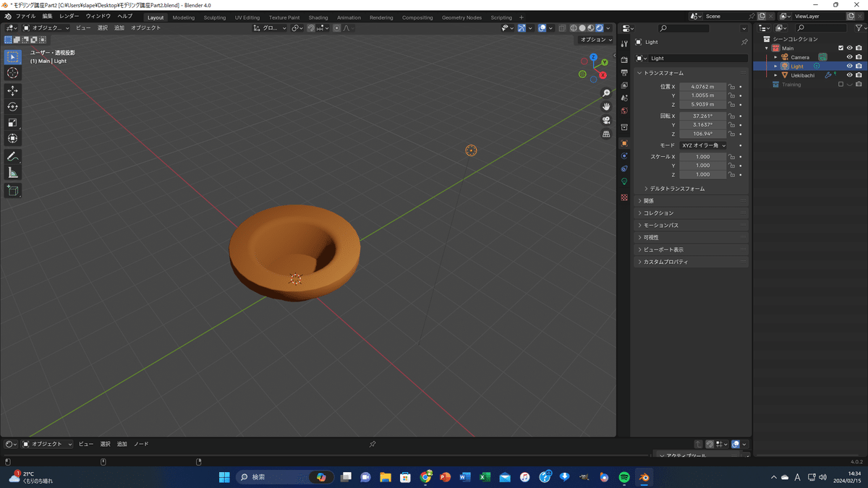Image resolution: width=868 pixels, height=488 pixels.
Task: Open the 追加 menu in viewport header
Action: [119, 28]
